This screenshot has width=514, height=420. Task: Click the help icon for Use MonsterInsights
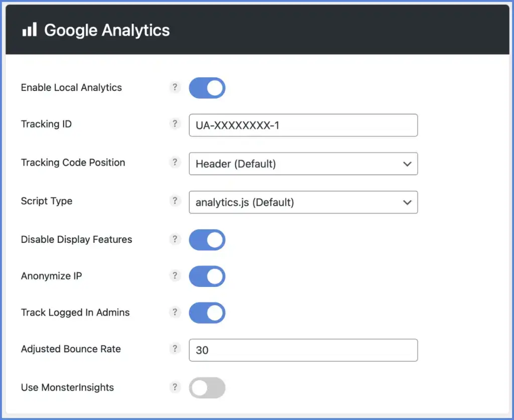coord(175,387)
